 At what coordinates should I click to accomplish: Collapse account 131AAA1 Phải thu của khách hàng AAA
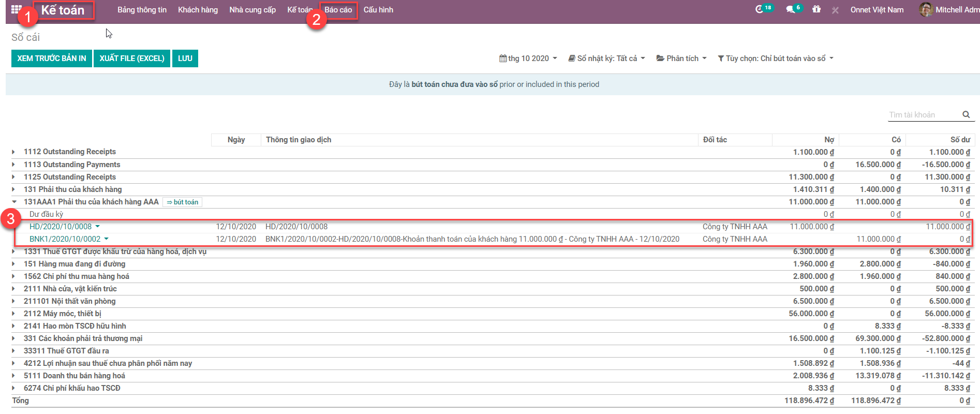pos(14,202)
